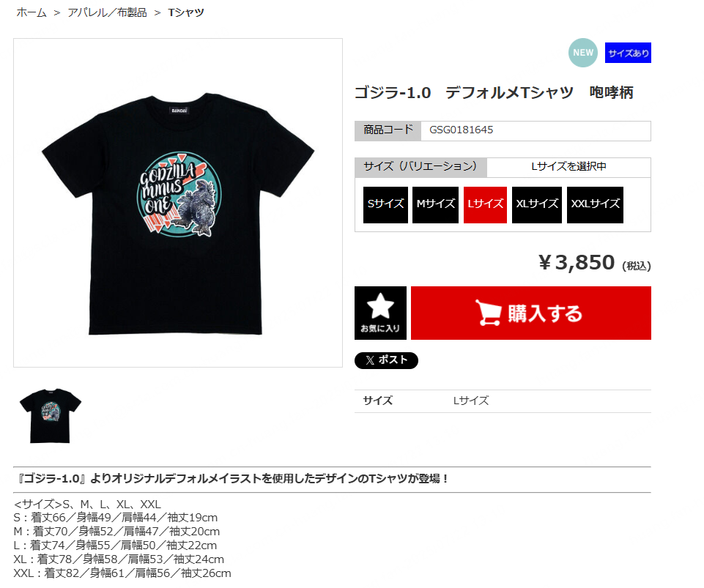Share via the ポスト button

coord(386,360)
